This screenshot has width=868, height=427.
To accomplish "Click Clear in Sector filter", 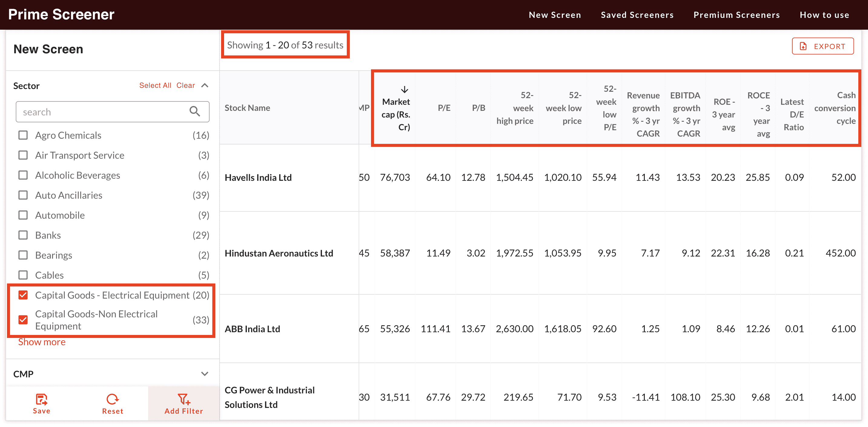I will 186,85.
